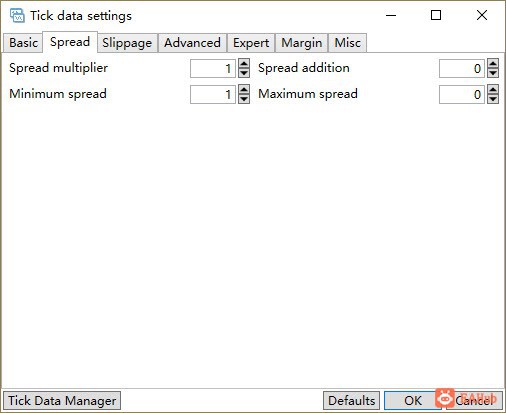Open the Slippage tab
506x413 pixels.
point(127,43)
